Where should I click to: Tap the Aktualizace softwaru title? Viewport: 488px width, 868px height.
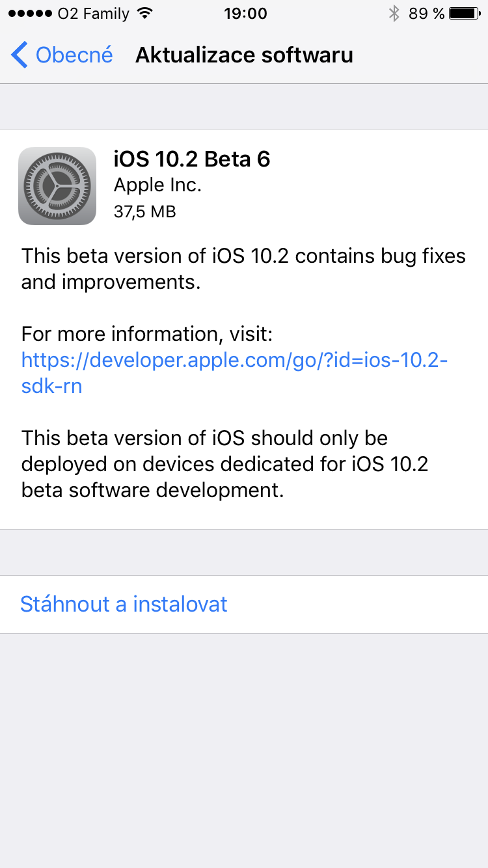[244, 55]
